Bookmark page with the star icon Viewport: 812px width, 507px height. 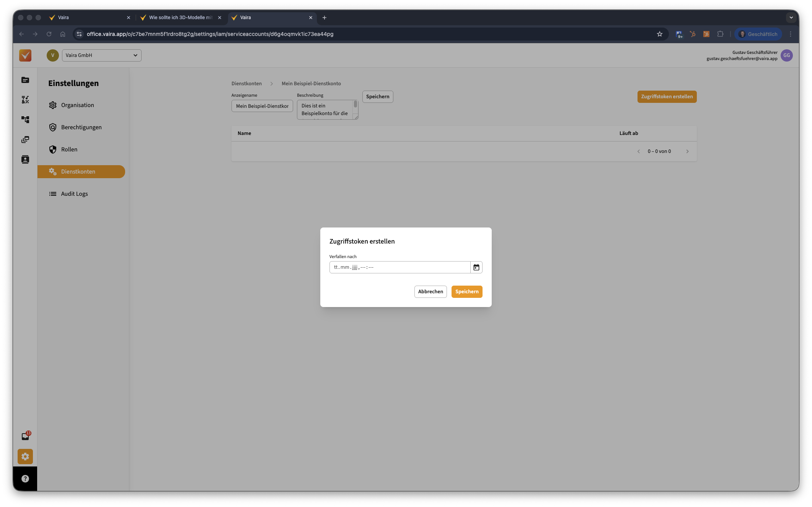[x=660, y=34]
